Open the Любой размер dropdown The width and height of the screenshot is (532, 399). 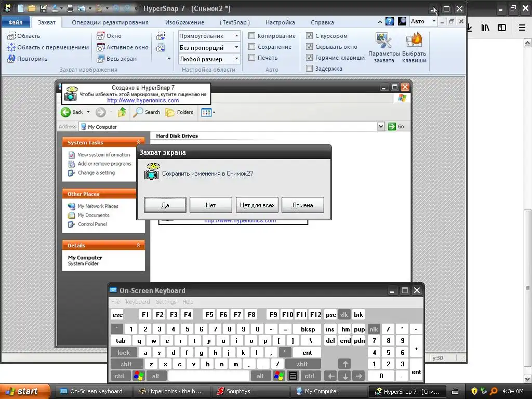point(236,59)
